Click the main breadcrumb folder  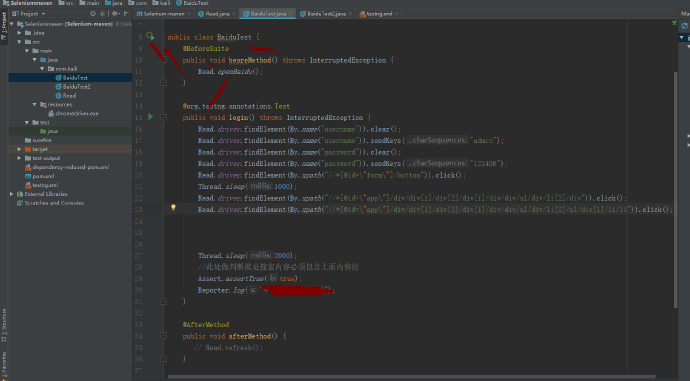89,3
